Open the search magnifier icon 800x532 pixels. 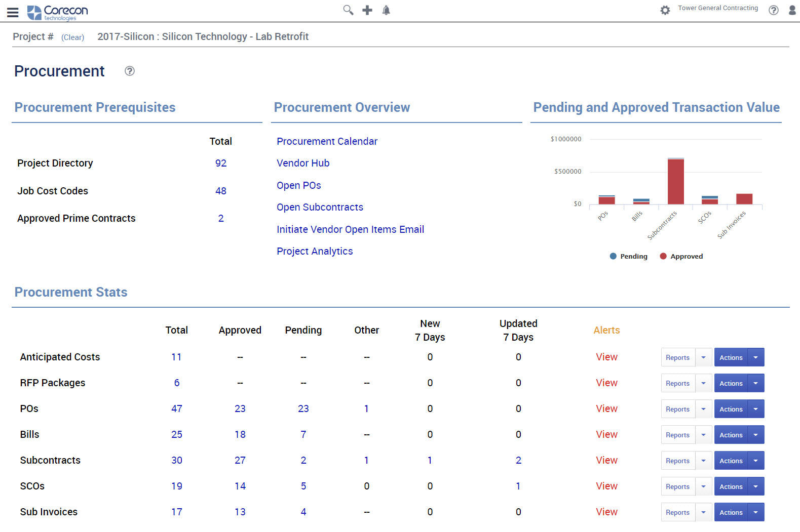click(348, 10)
